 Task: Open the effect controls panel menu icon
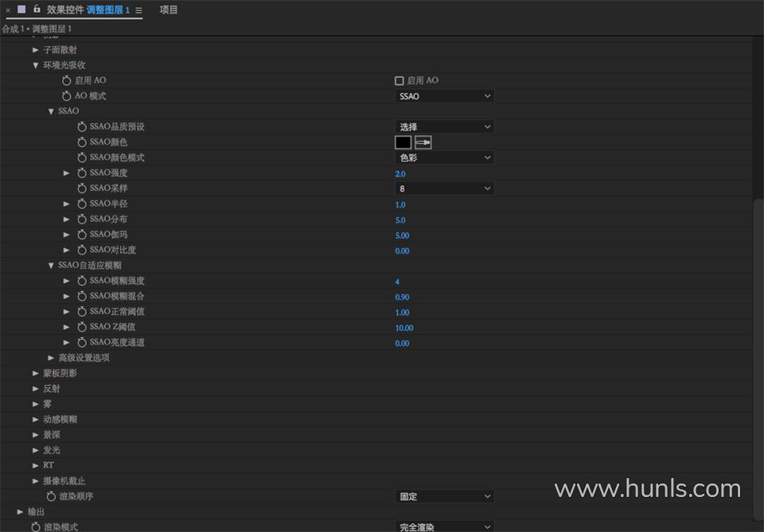pos(138,10)
